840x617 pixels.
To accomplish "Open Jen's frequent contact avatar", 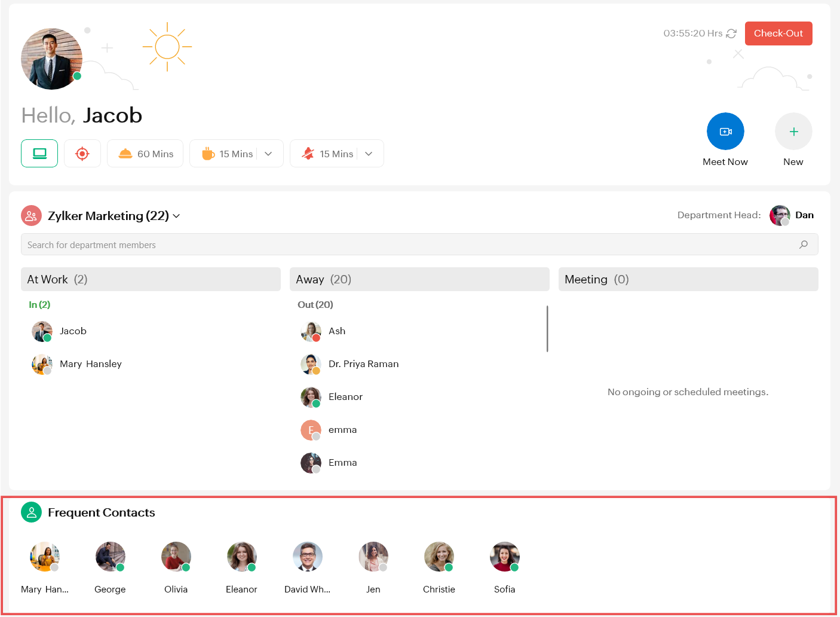I will pyautogui.click(x=373, y=557).
